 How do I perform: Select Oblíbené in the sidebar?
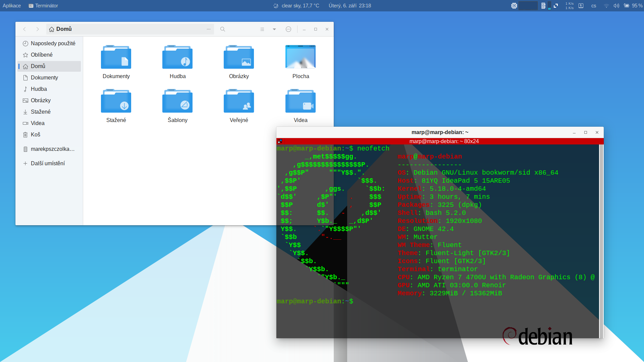(x=49, y=55)
